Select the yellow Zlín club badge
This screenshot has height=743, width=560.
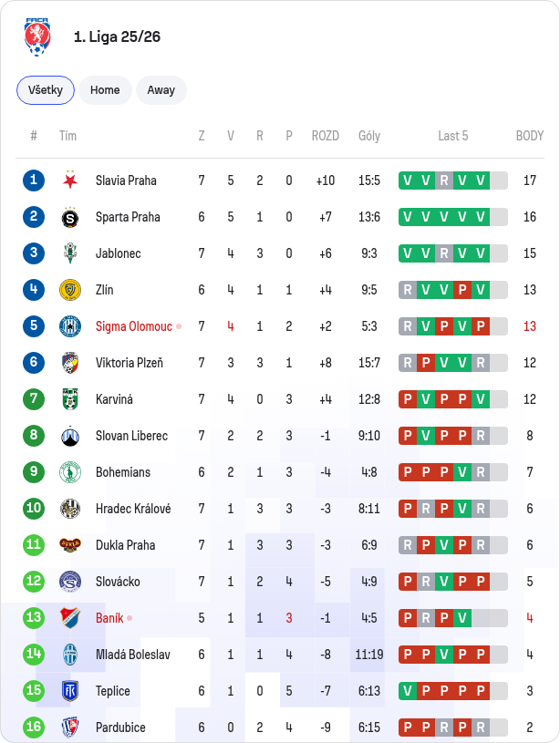pyautogui.click(x=70, y=290)
